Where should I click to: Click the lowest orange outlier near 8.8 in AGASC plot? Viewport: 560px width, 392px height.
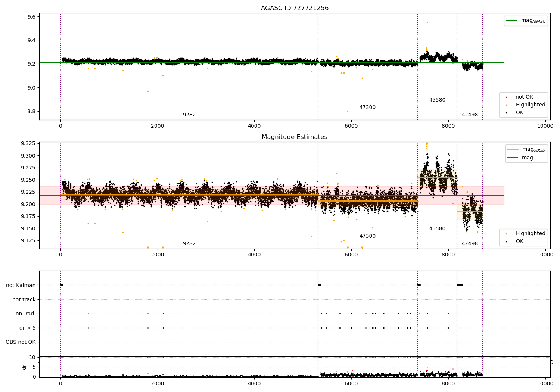348,111
